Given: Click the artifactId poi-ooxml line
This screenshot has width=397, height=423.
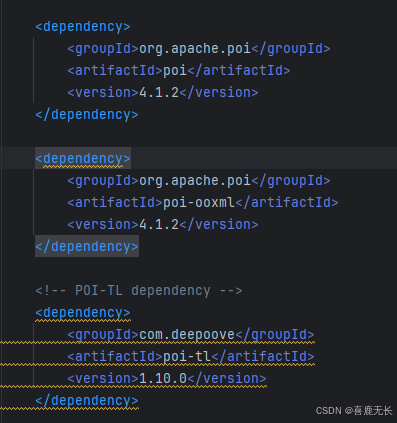Looking at the screenshot, I should [203, 203].
